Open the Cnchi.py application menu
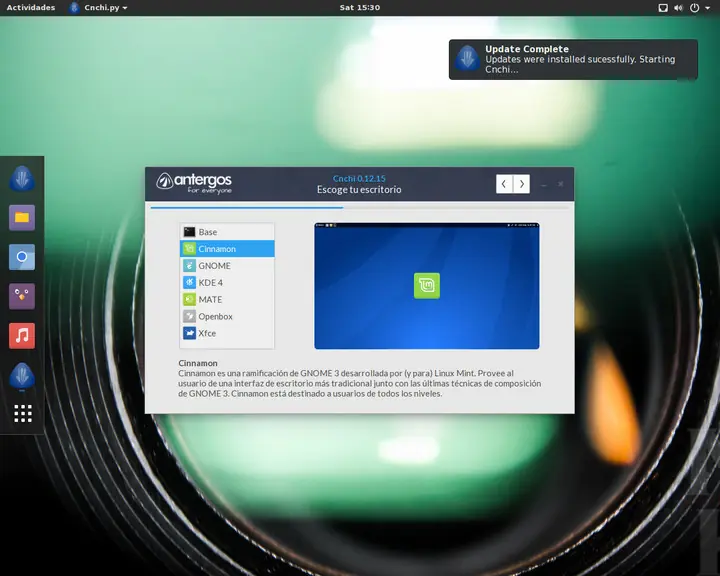This screenshot has height=576, width=720. pos(98,7)
